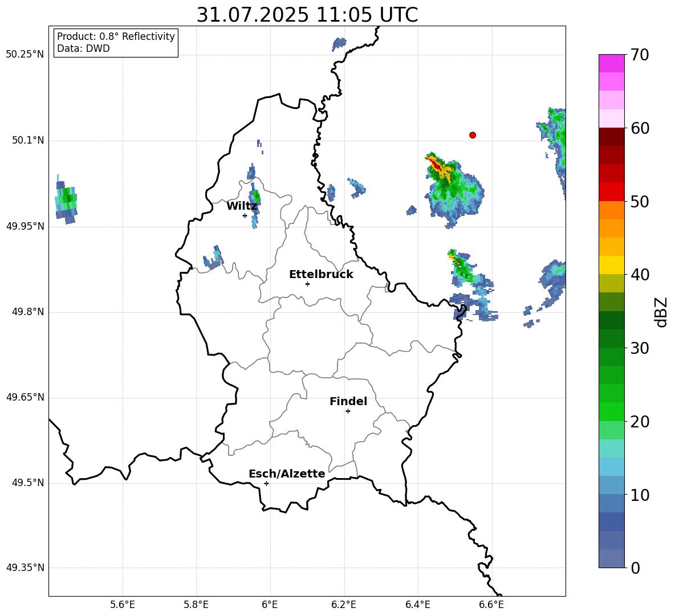
Task: Click the small echo at the top border
Action: tap(339, 44)
